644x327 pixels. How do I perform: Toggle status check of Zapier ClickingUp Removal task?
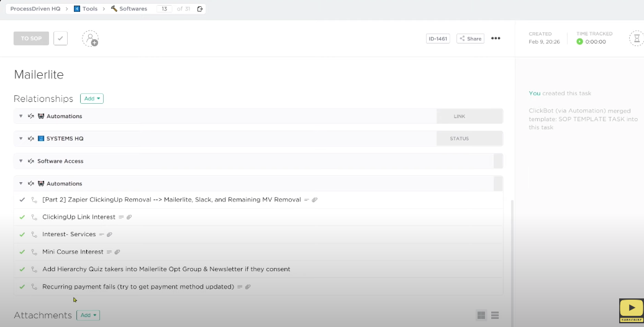click(x=22, y=200)
